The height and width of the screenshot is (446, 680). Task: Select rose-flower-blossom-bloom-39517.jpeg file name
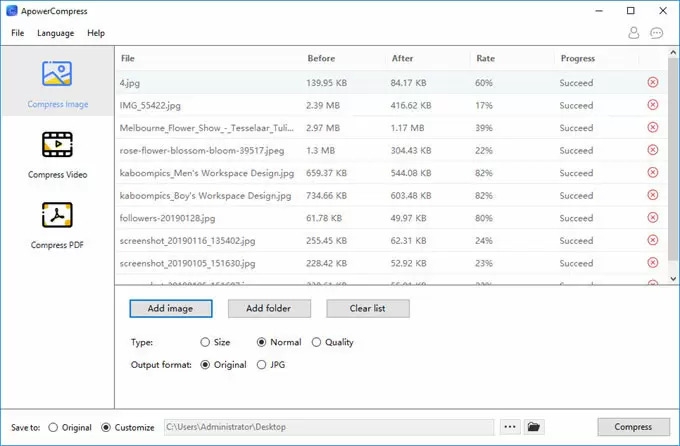(x=202, y=151)
